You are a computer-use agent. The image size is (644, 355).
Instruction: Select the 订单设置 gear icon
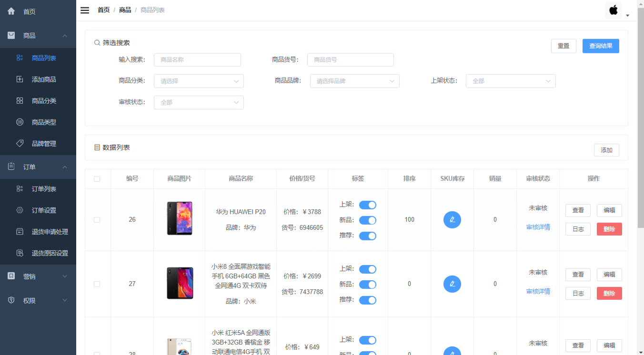coord(19,210)
